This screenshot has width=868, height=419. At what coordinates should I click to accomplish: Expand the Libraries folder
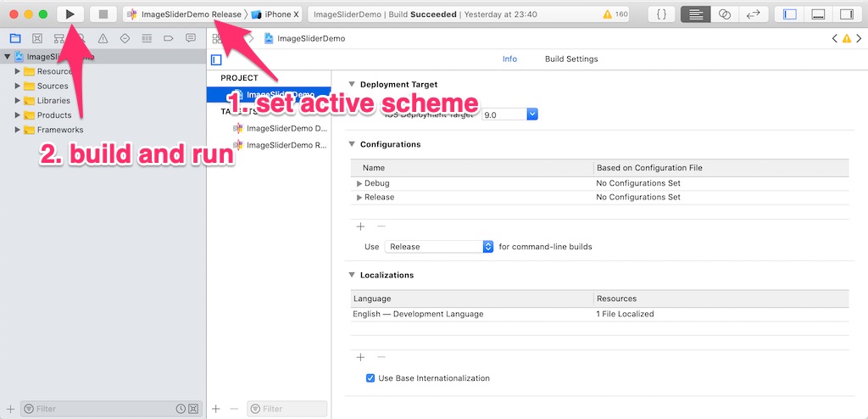click(x=18, y=100)
